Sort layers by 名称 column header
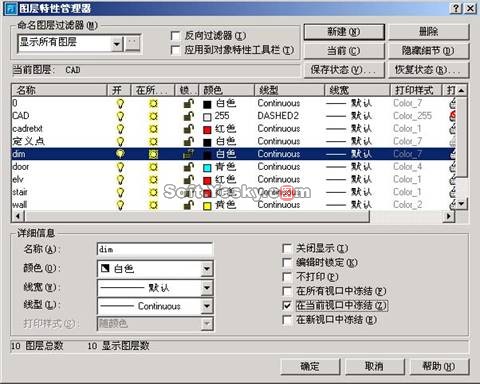 pyautogui.click(x=59, y=90)
